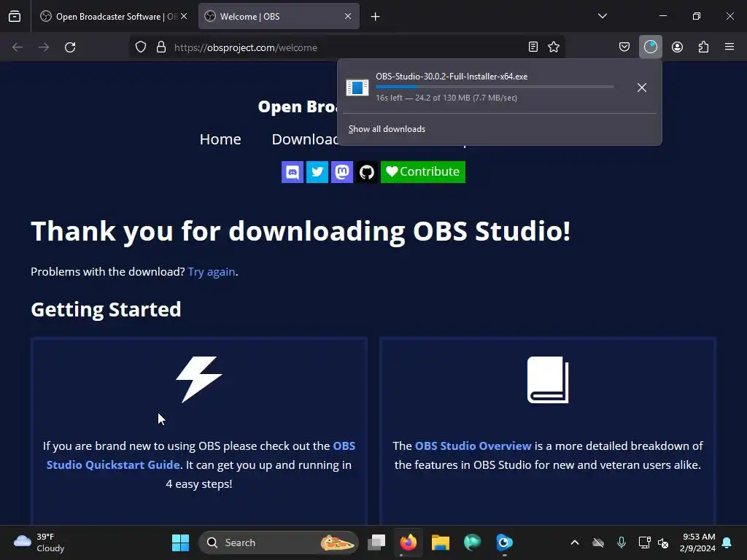The image size is (747, 560).
Task: Open network and volume quick settings
Action: click(653, 542)
